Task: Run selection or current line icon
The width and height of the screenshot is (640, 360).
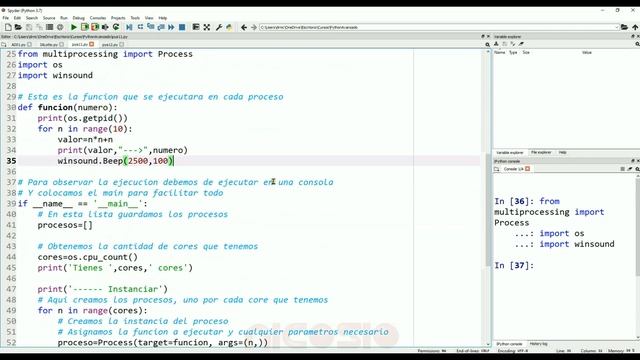Action: (105, 27)
